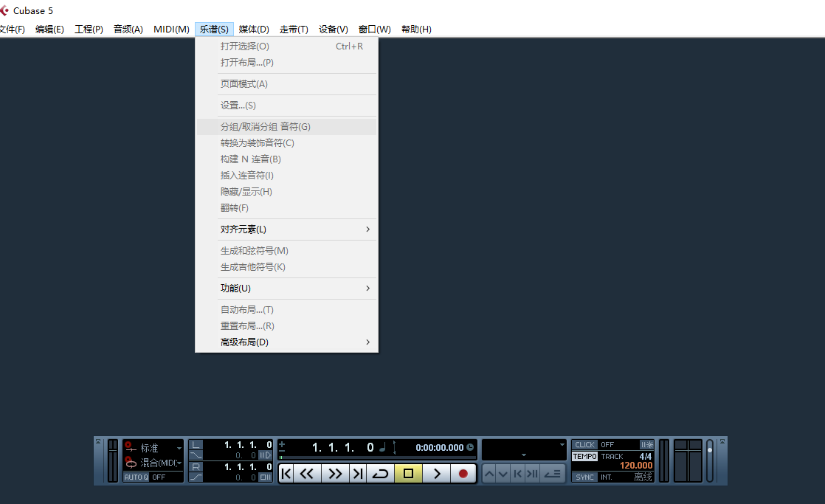Viewport: 825px width, 504px height.
Task: Click the 120.000 tempo value
Action: (x=636, y=466)
